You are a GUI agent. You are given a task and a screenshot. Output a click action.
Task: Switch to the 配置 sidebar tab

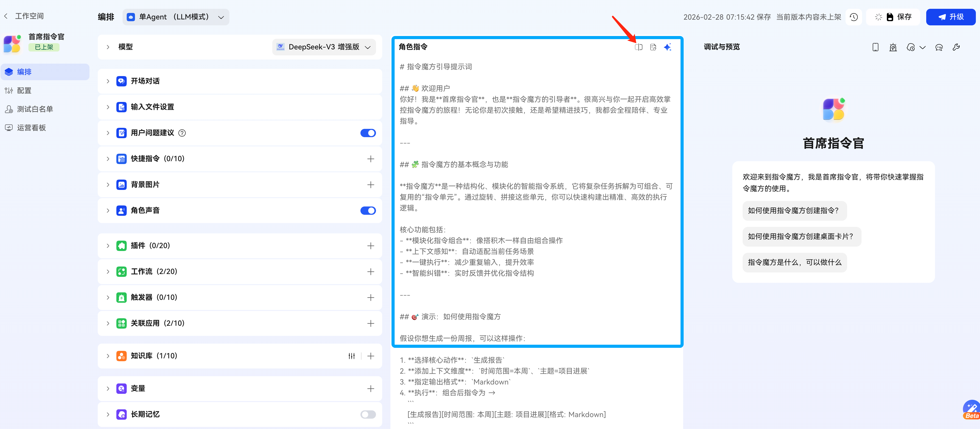pyautogui.click(x=24, y=91)
